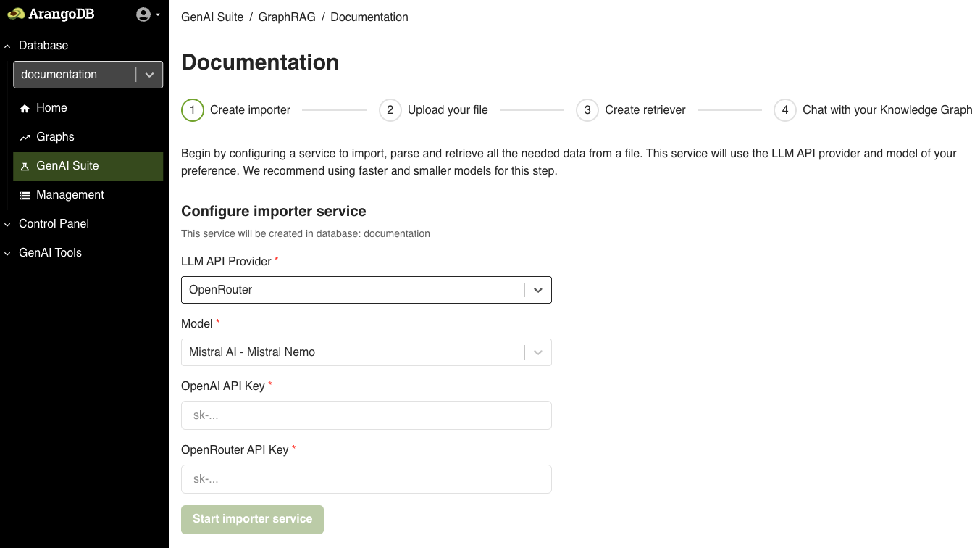
Task: Click the OpenAI API Key label
Action: pyautogui.click(x=223, y=386)
